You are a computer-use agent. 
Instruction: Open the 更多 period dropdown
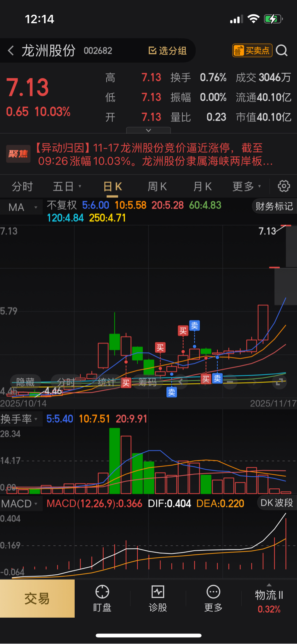click(247, 187)
